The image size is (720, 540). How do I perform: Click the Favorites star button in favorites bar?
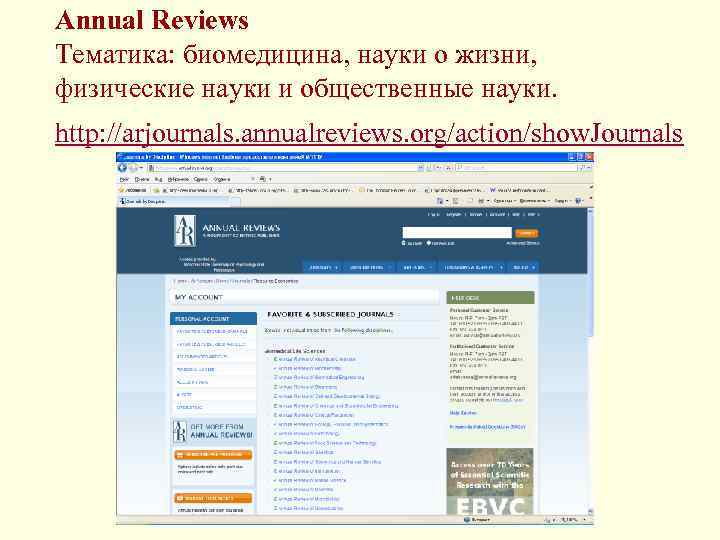point(133,190)
